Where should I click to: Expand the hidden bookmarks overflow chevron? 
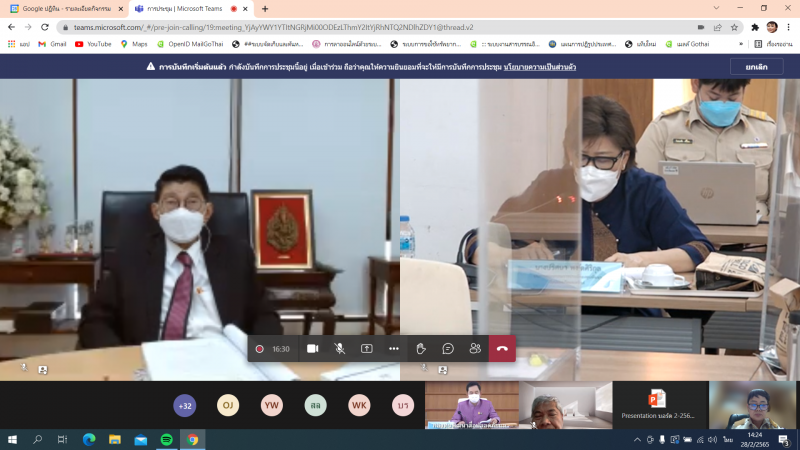pos(741,44)
